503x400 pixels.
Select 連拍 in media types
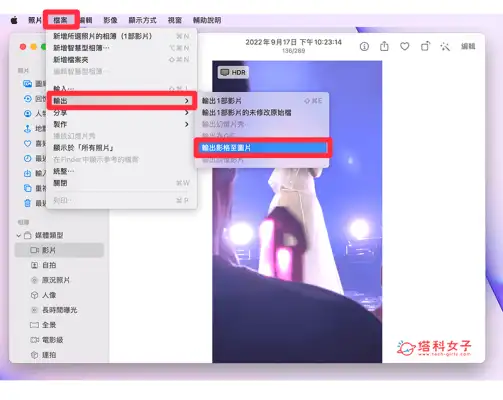[x=59, y=355]
